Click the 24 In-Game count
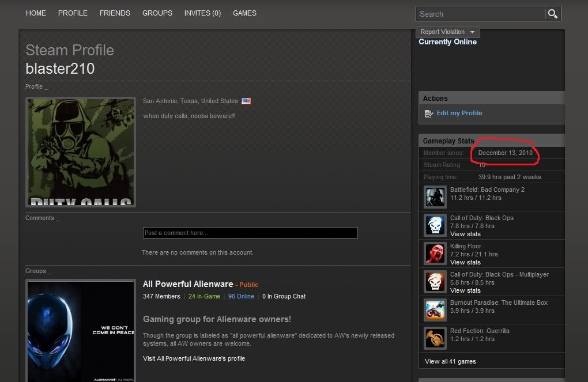This screenshot has height=382, width=588. pos(204,297)
